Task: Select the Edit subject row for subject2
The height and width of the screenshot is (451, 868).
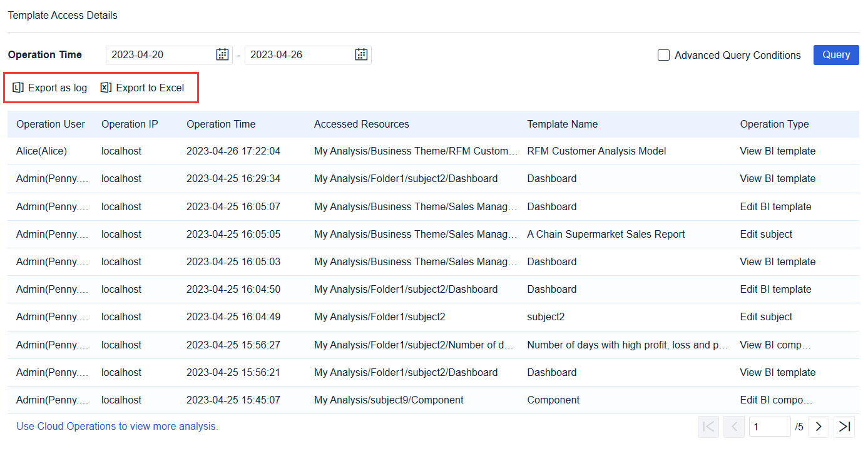Action: tap(375, 317)
